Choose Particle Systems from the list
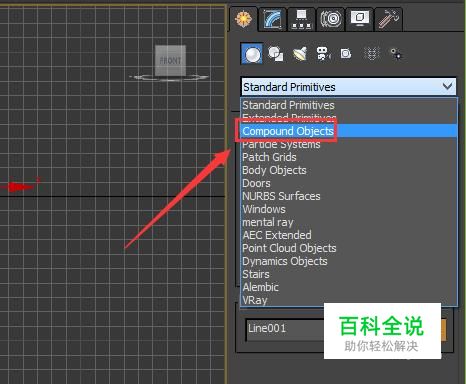This screenshot has height=384, width=466. click(x=349, y=144)
